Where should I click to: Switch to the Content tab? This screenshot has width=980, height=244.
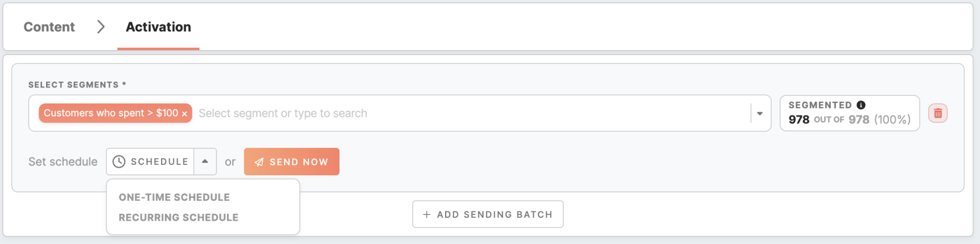[x=49, y=27]
